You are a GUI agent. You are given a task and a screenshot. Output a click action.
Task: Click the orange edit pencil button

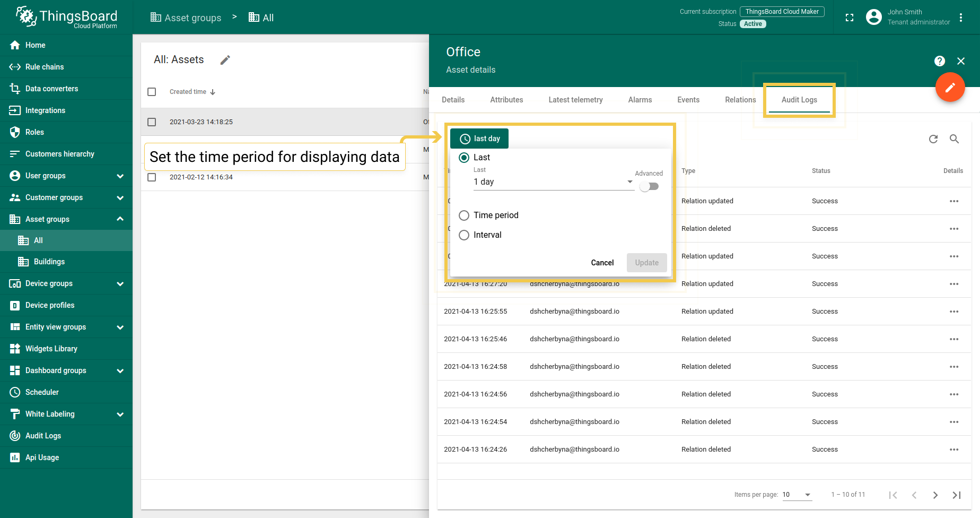point(950,87)
